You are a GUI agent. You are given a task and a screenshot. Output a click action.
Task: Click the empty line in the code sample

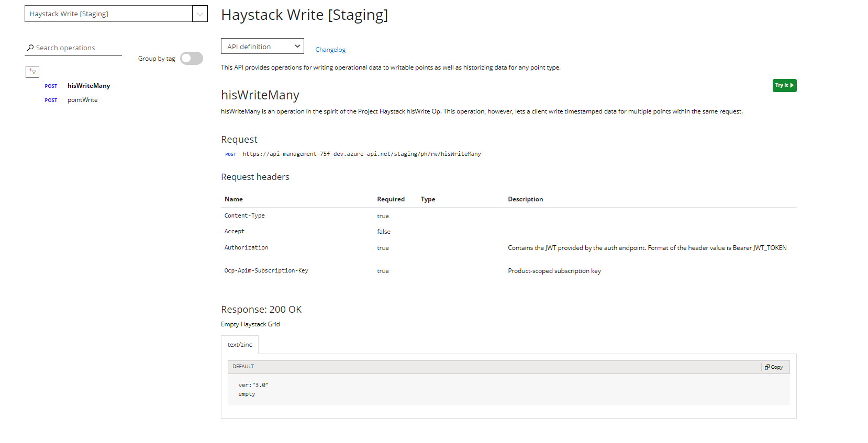click(x=247, y=394)
